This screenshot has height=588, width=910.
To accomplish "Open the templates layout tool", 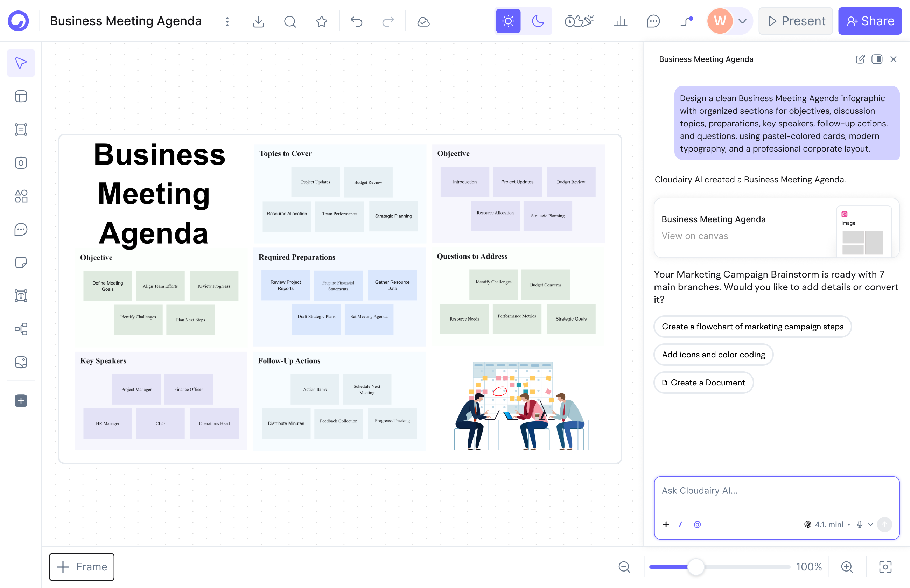I will point(21,96).
